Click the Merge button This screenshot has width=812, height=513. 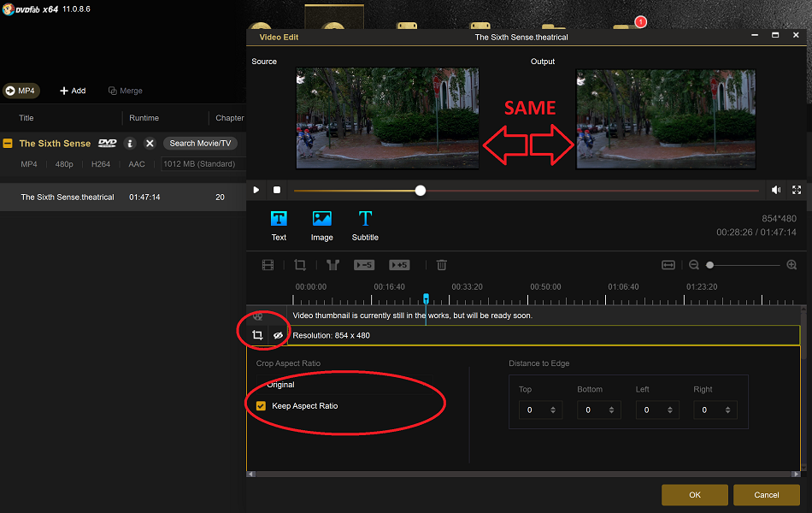point(126,91)
